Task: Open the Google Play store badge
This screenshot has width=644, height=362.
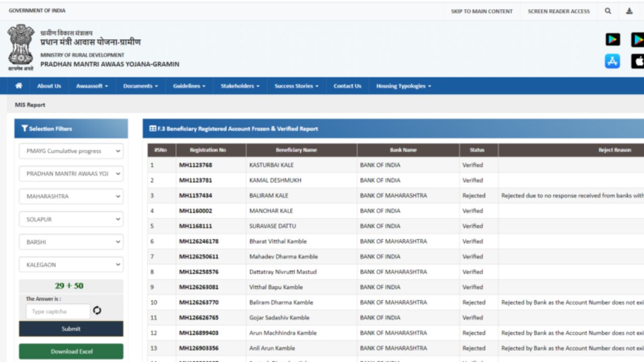Action: 612,39
